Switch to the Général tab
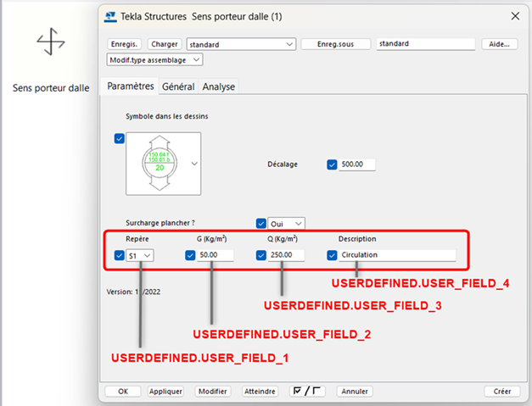Screen dimensions: 532x406 [x=178, y=86]
